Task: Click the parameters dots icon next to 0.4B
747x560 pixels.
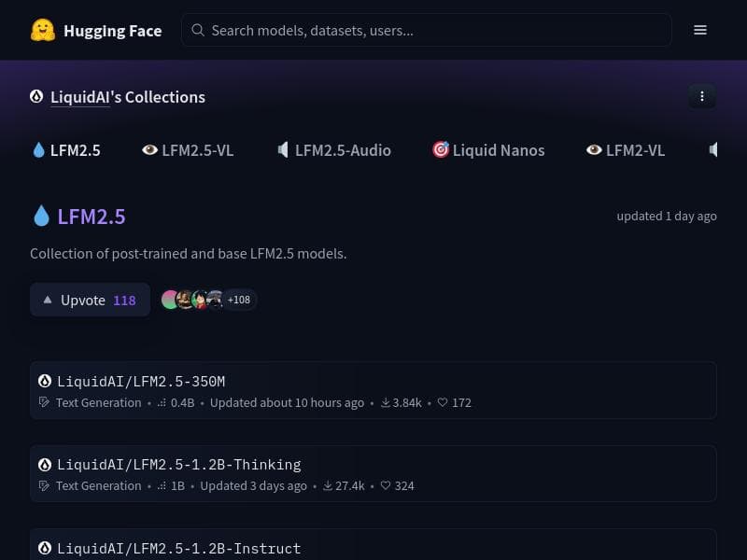Action: (162, 403)
